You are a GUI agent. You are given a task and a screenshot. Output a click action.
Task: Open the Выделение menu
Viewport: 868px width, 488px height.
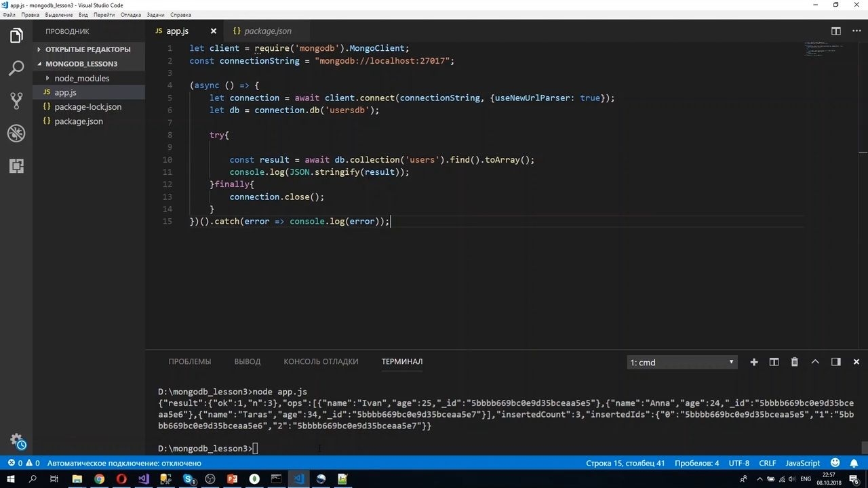pyautogui.click(x=59, y=14)
